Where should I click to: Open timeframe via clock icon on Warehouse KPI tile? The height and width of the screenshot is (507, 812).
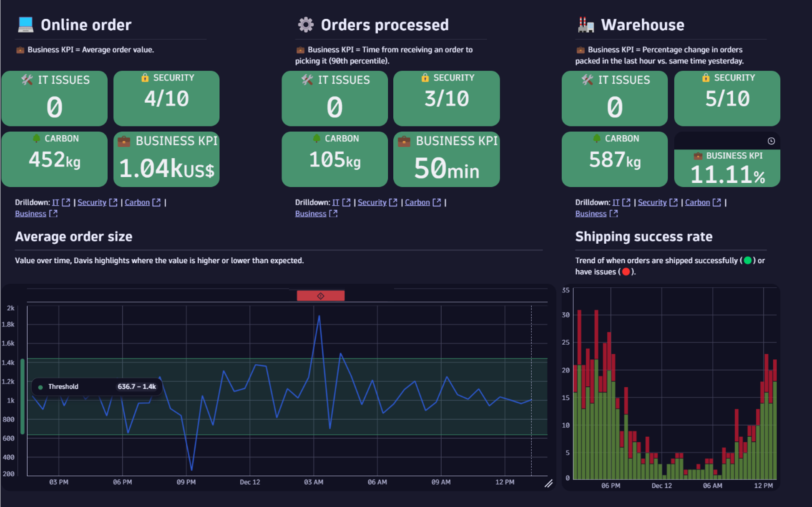click(x=772, y=141)
